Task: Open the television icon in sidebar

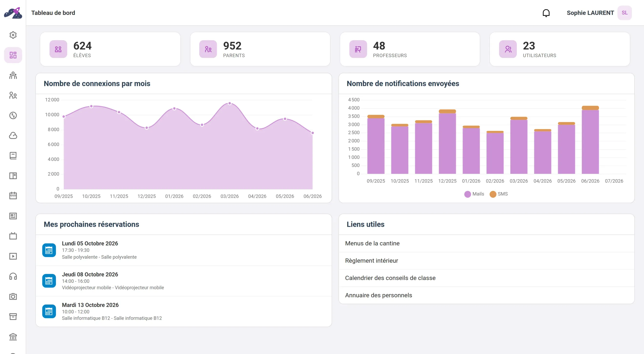Action: click(13, 236)
